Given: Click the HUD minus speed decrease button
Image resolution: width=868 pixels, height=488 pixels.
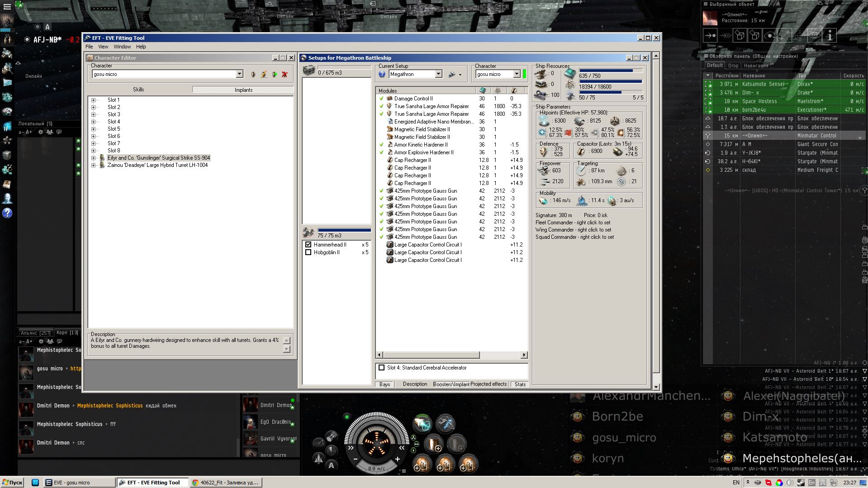Looking at the screenshot, I should (356, 459).
